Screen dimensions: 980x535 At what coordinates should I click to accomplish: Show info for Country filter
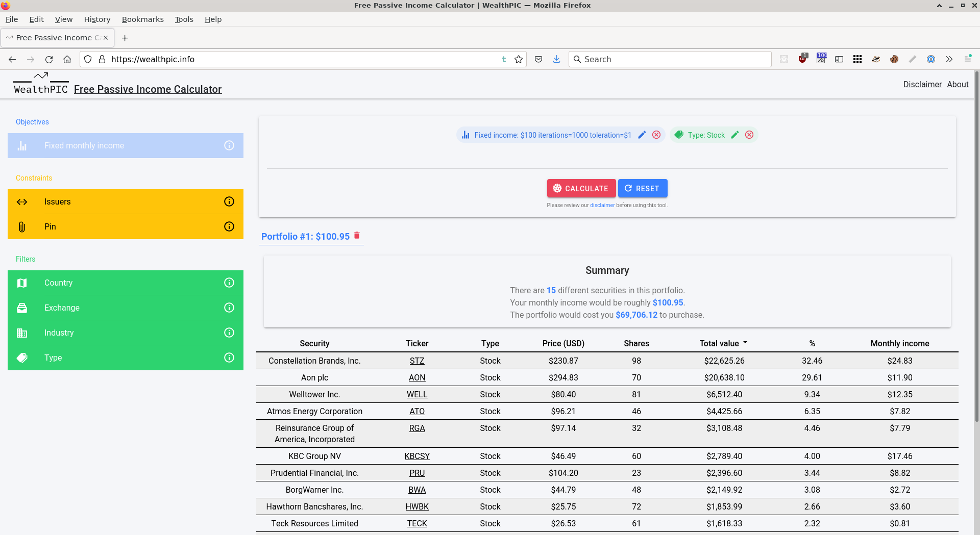229,283
